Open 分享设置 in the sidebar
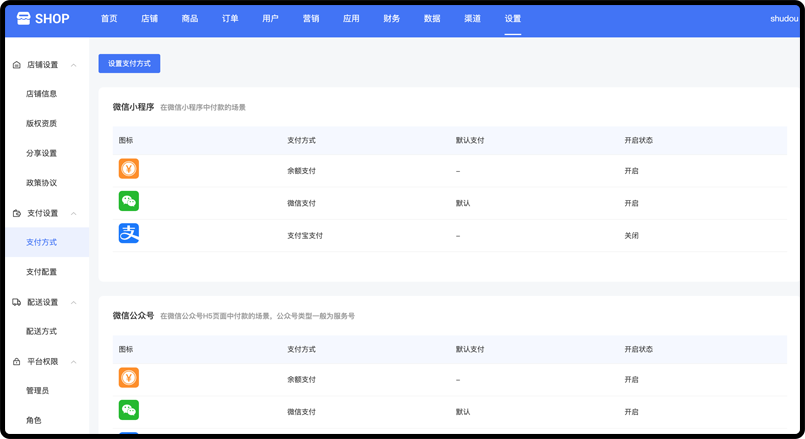Image resolution: width=805 pixels, height=439 pixels. click(x=42, y=153)
